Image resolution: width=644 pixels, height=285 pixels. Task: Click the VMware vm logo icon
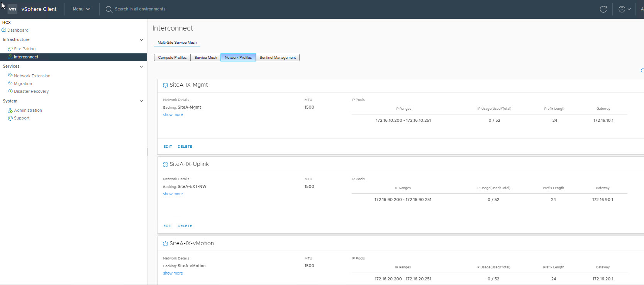click(x=12, y=9)
